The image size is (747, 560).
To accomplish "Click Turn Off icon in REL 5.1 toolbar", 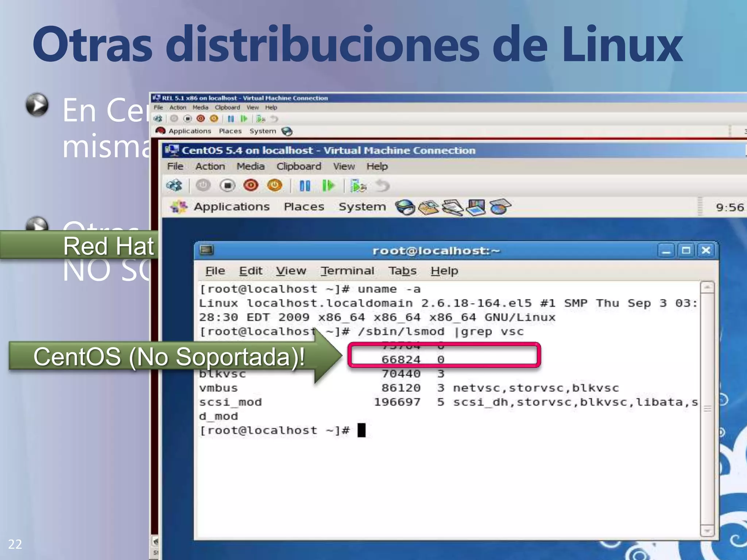I will pyautogui.click(x=187, y=119).
